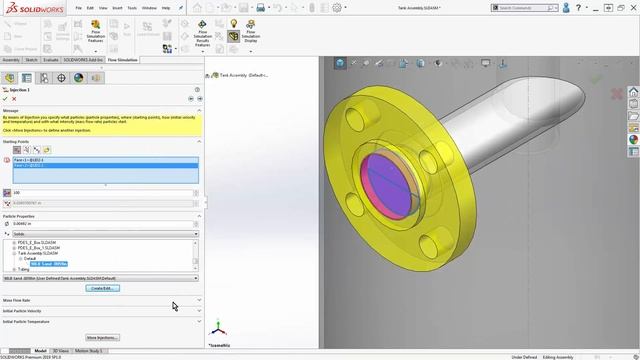This screenshot has height=360, width=640.
Task: Select the highlighted sand material tree item
Action: 49,264
